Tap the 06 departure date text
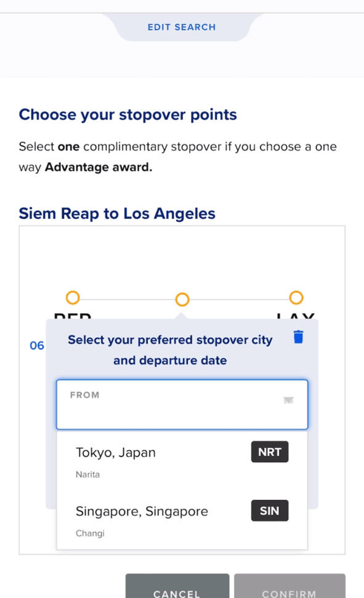This screenshot has width=364, height=598. click(37, 345)
